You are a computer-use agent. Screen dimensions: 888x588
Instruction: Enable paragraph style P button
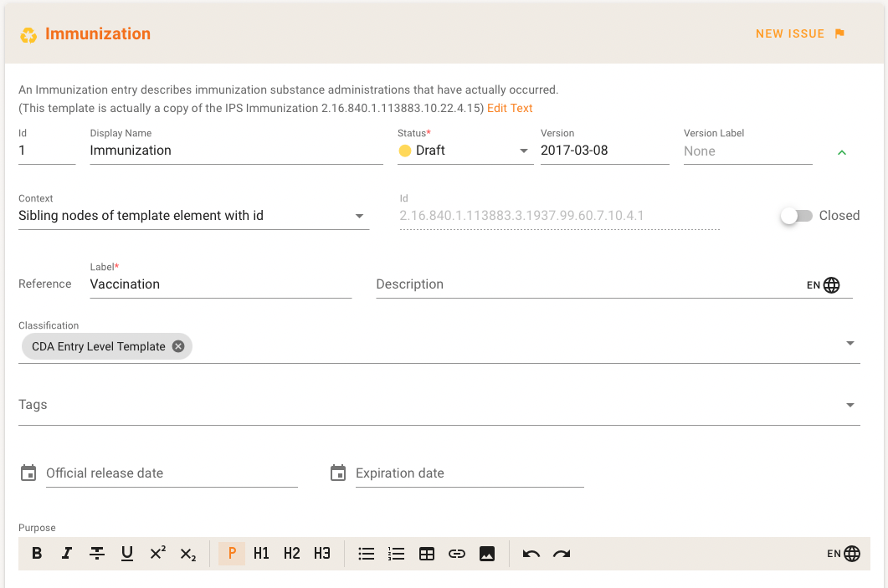coord(232,554)
